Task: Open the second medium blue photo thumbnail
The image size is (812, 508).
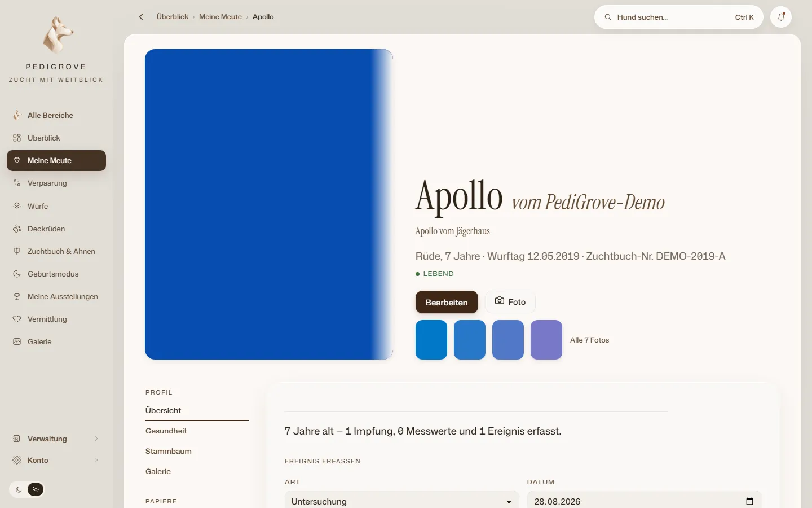Action: point(470,340)
